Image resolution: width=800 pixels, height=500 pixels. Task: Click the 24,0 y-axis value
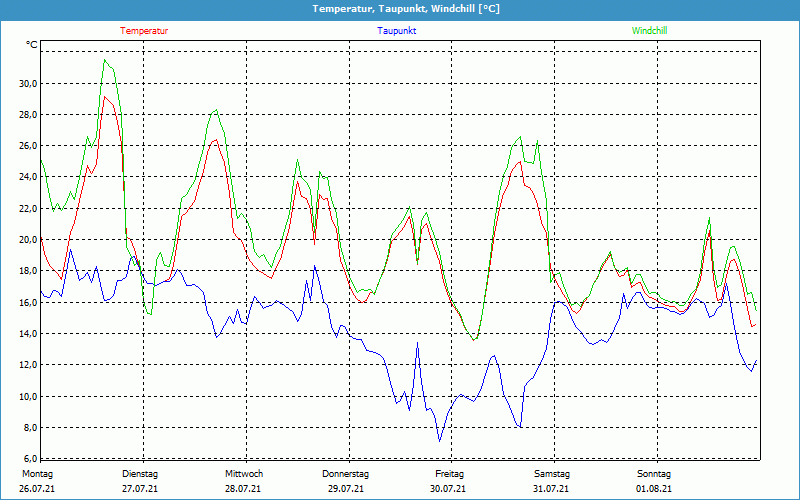point(28,177)
